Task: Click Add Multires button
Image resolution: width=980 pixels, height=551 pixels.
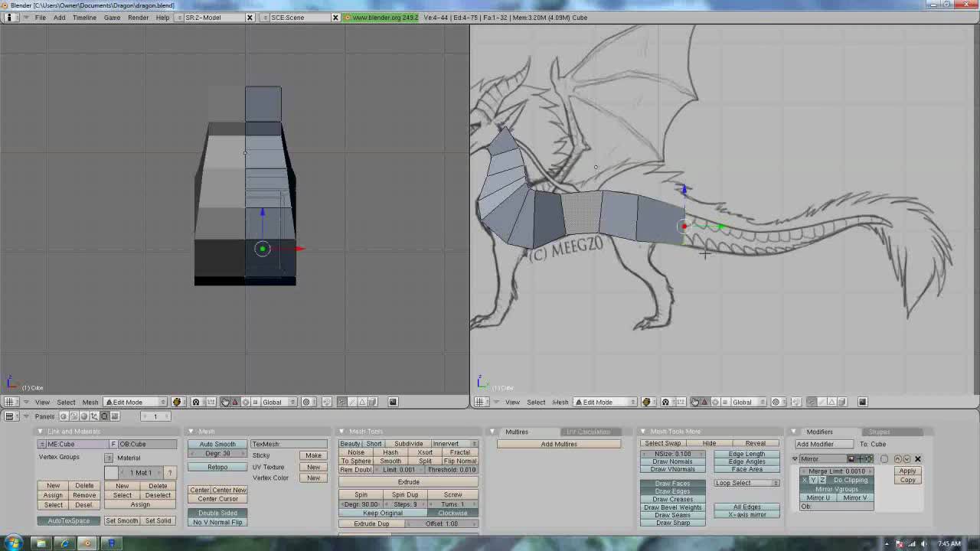Action: pos(559,444)
